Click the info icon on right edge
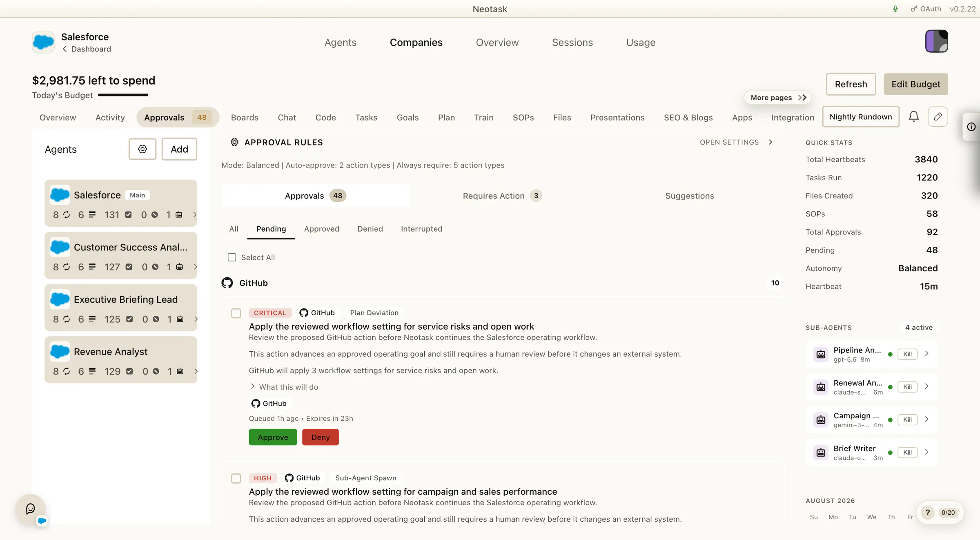980x540 pixels. coord(971,127)
